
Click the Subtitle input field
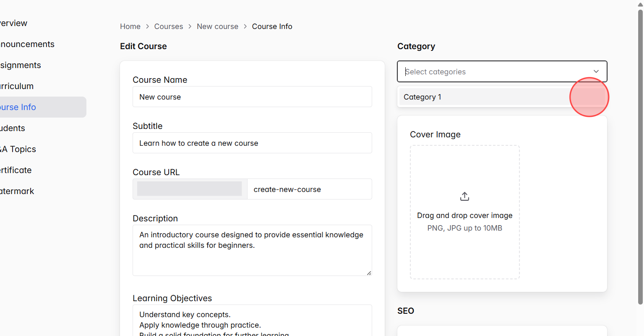pos(252,143)
